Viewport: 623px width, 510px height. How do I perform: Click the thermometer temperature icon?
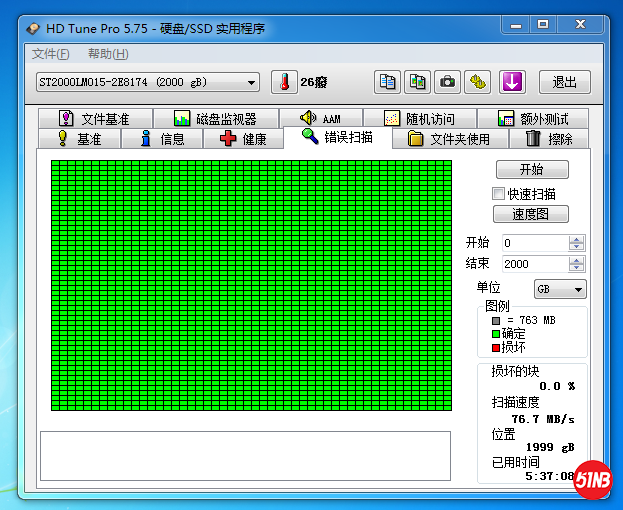(x=285, y=82)
